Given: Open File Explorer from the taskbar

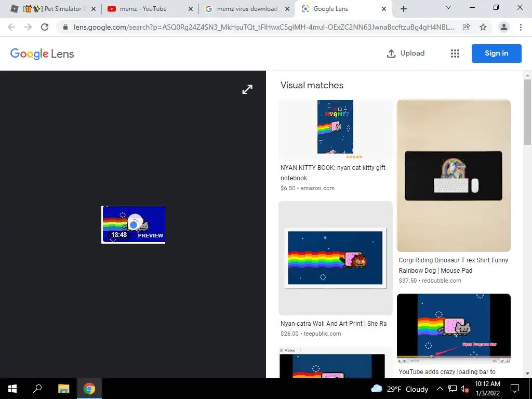Looking at the screenshot, I should 63,389.
